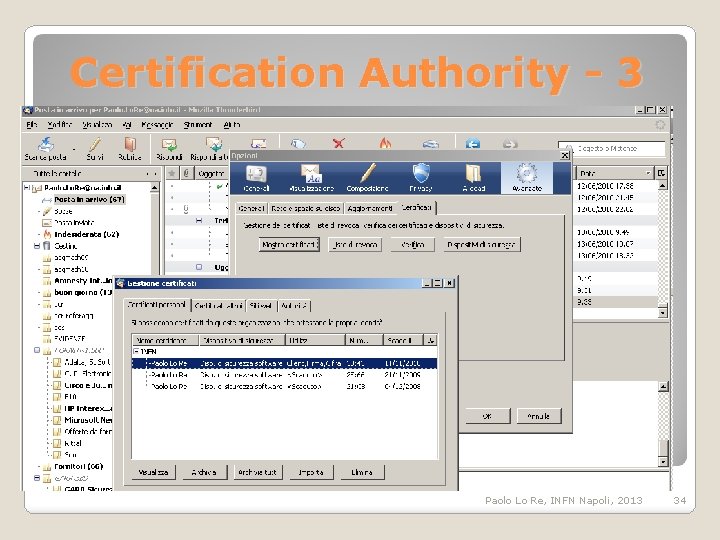Switch to Certificati personali tab
Viewport: 720px width, 540px height.
click(157, 304)
